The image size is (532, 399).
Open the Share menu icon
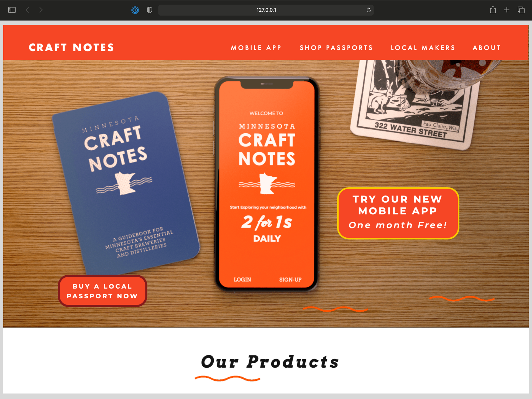tap(493, 10)
